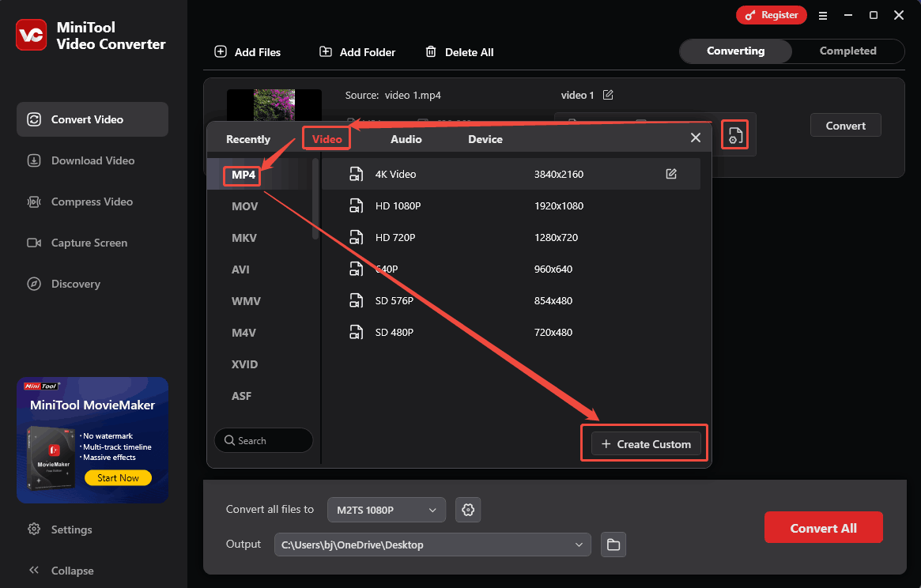Switch to the Converting tab
The height and width of the screenshot is (588, 921).
(736, 51)
